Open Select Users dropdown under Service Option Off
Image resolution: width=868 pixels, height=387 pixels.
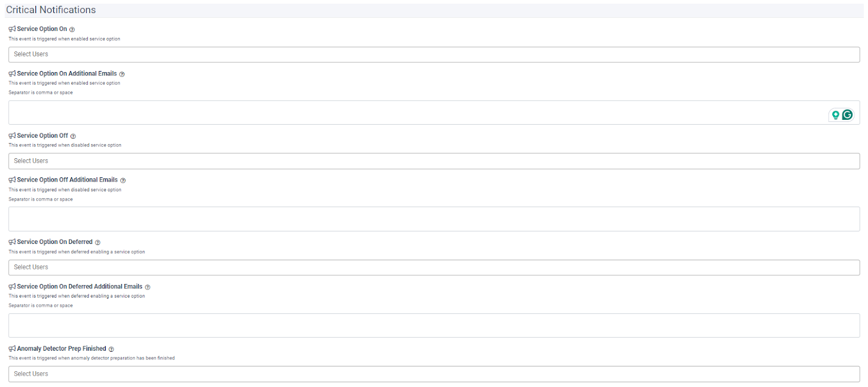point(434,161)
